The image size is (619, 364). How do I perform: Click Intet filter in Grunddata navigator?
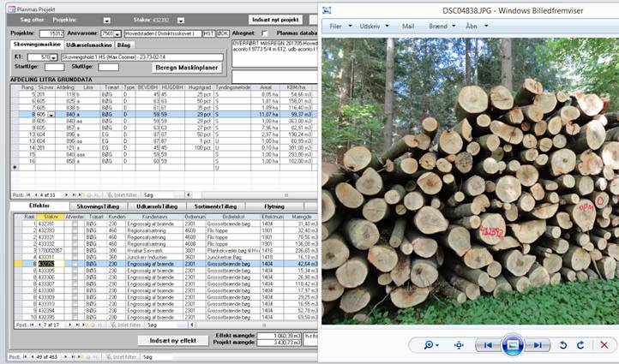coord(122,194)
